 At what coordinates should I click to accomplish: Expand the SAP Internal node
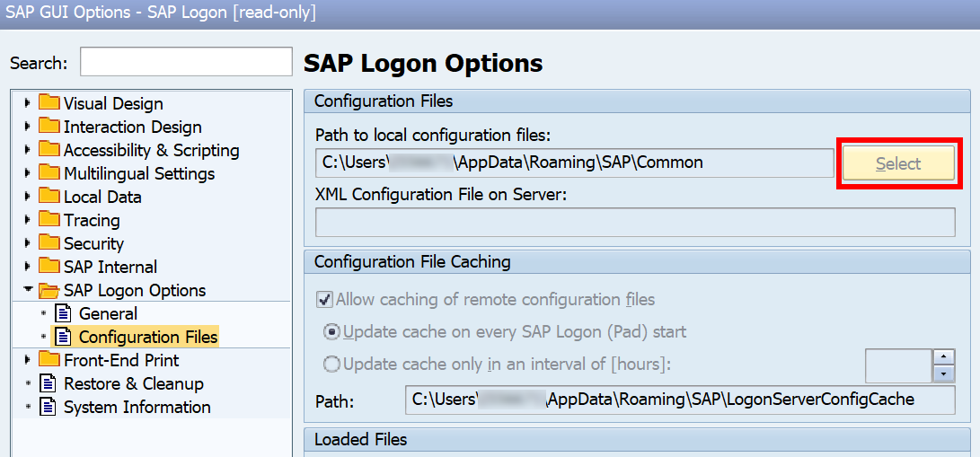27,267
